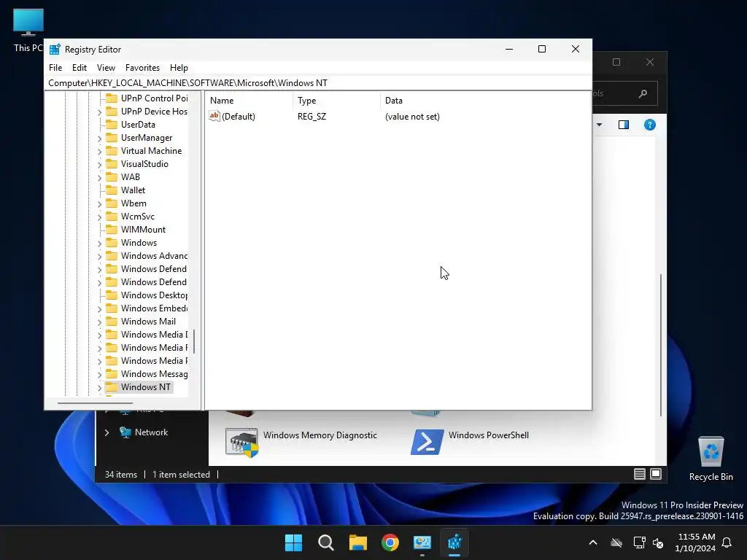
Task: Expand the UPnP Device Host key
Action: [x=99, y=112]
